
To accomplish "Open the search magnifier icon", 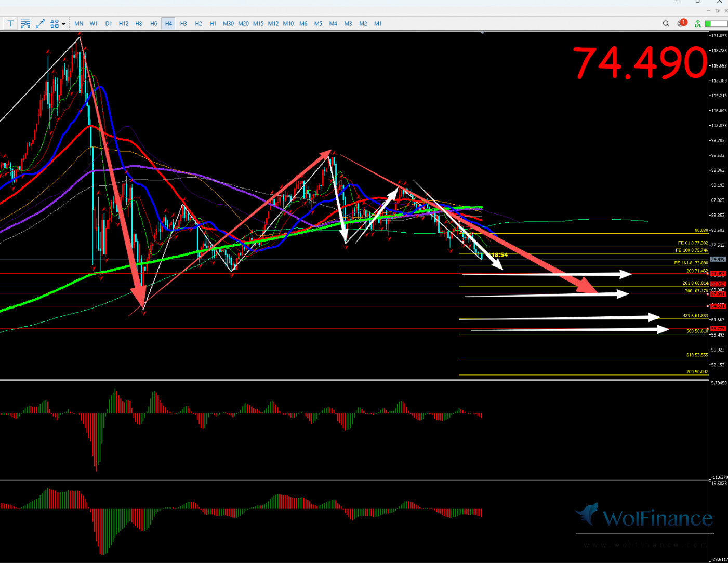I will pyautogui.click(x=666, y=23).
